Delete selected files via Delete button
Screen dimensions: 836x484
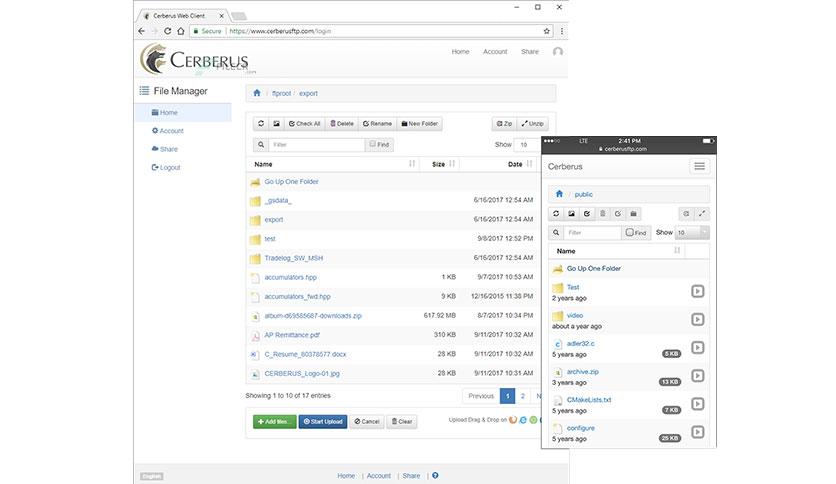tap(342, 124)
